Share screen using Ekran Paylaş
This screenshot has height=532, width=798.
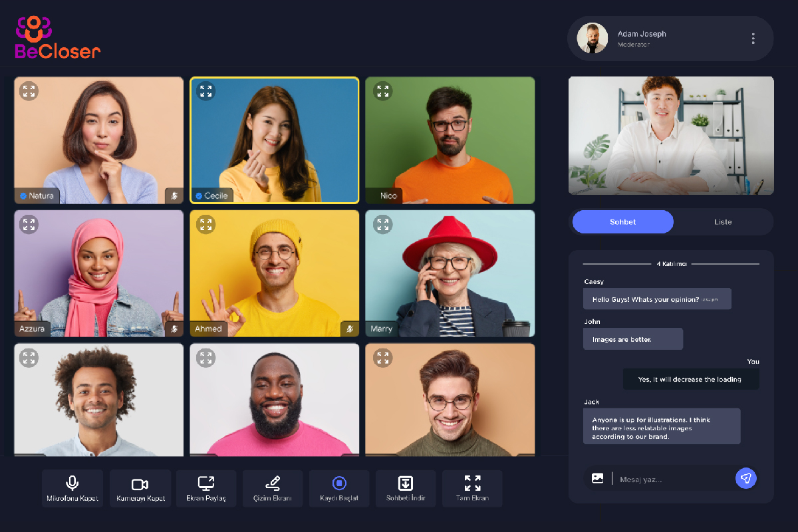(x=206, y=489)
